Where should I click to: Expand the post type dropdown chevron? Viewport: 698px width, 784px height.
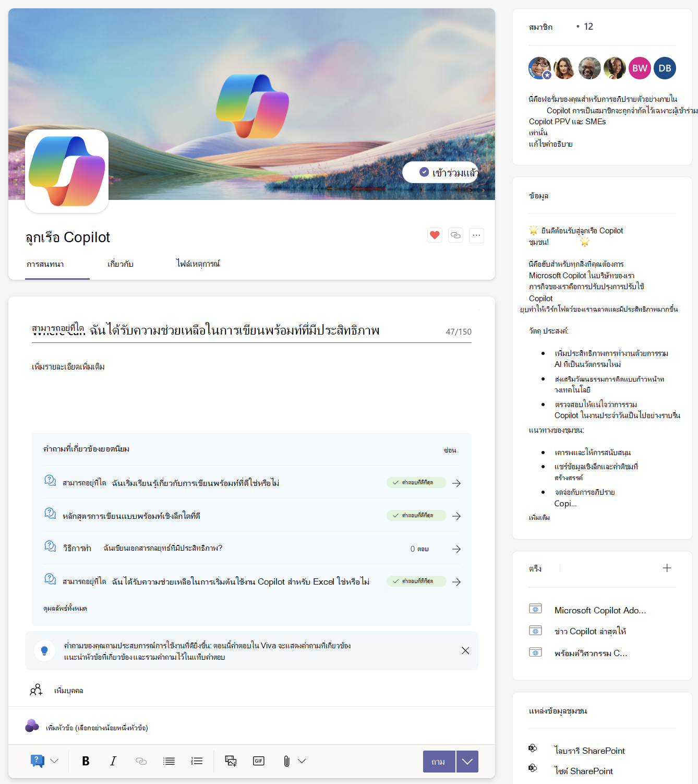click(54, 761)
